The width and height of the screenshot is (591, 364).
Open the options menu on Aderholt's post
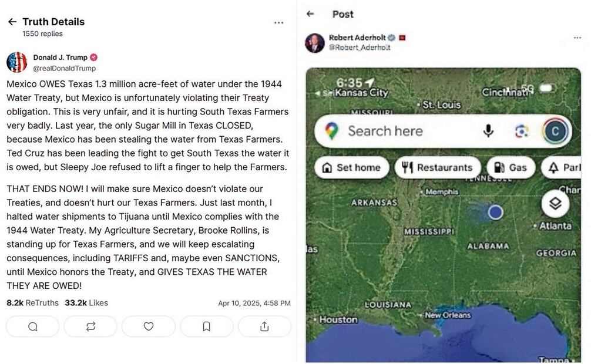[x=578, y=38]
